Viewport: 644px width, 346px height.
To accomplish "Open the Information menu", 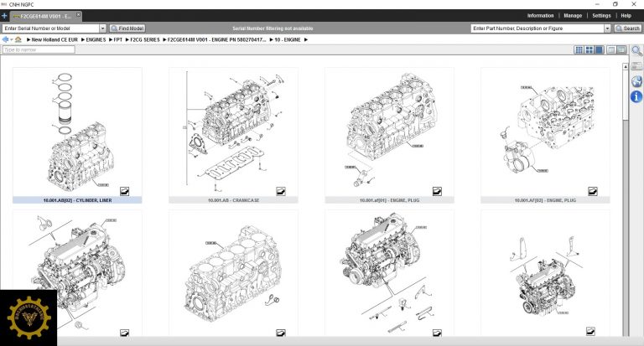I will coord(540,16).
